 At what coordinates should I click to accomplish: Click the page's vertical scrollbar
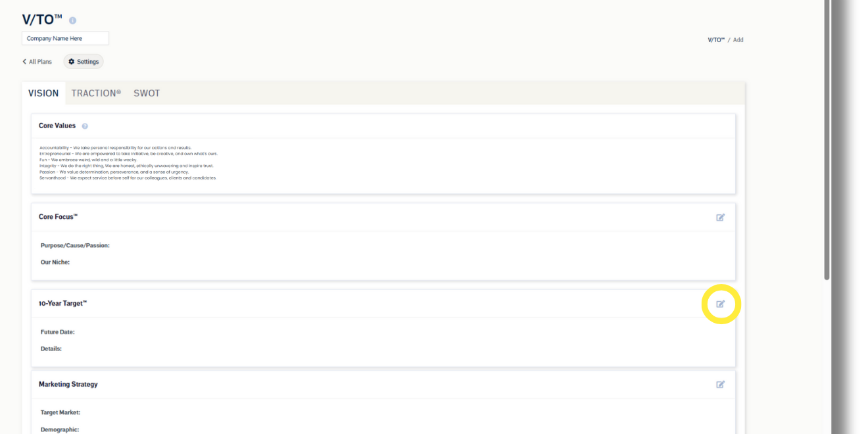click(x=827, y=138)
